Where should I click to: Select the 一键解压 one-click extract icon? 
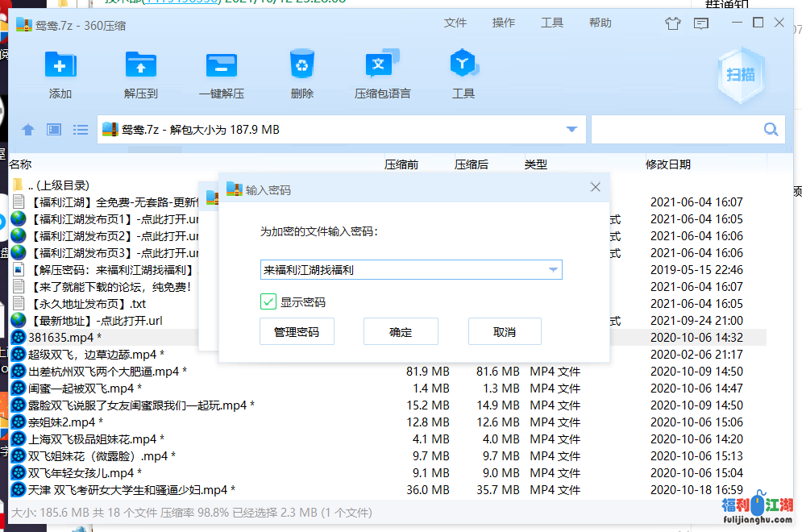click(x=222, y=65)
